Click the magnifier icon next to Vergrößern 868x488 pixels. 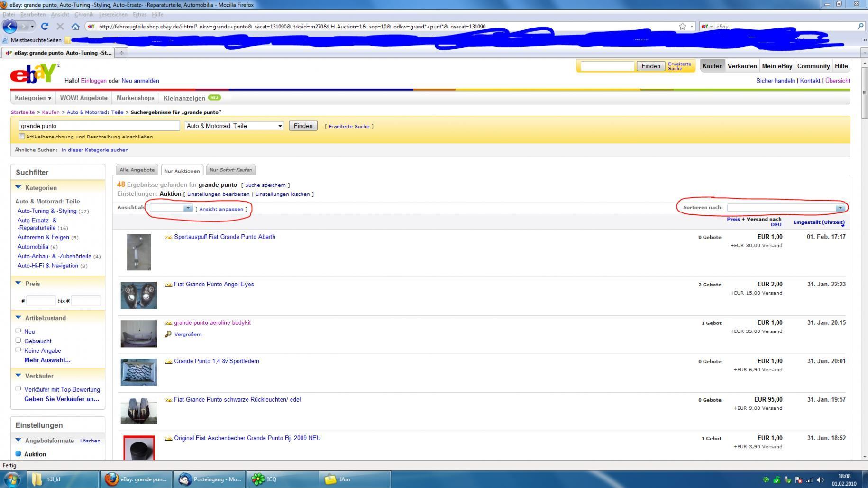(x=168, y=334)
